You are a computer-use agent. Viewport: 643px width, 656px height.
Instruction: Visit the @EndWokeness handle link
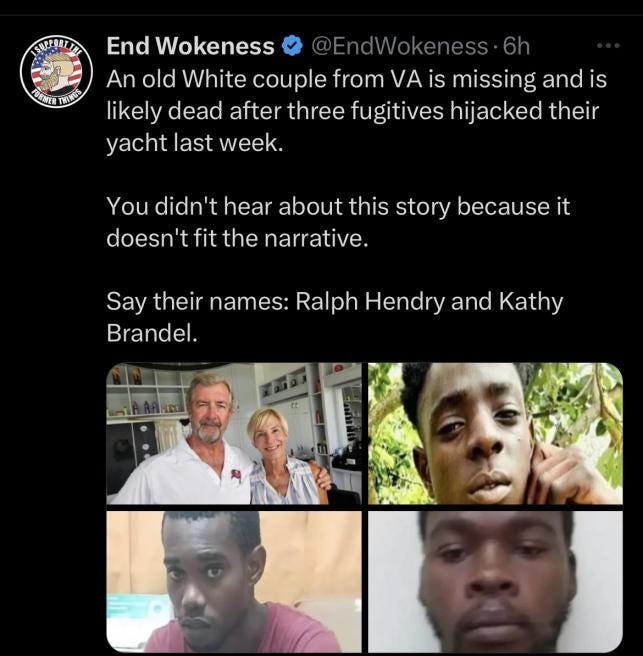(399, 46)
